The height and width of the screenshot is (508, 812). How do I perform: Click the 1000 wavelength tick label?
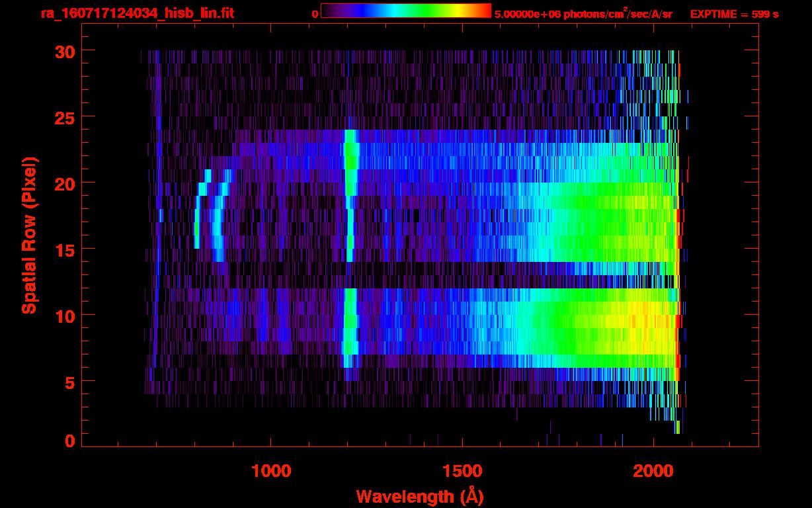[x=271, y=472]
